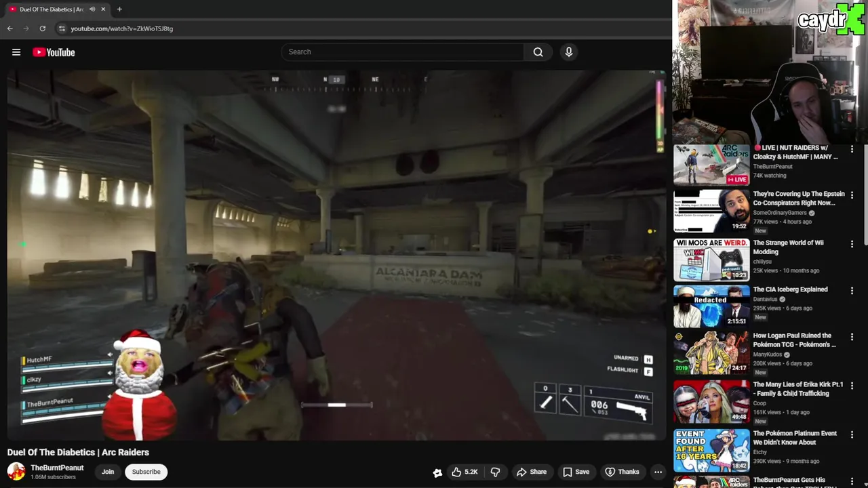Viewport: 868px width, 488px height.
Task: Send Thanks to the creator
Action: tap(622, 472)
